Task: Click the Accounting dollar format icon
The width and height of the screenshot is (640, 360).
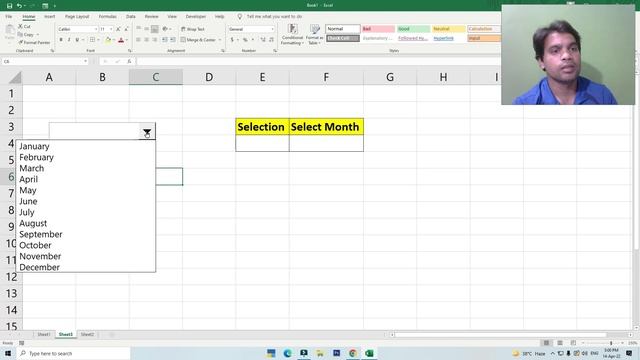Action: pos(232,40)
